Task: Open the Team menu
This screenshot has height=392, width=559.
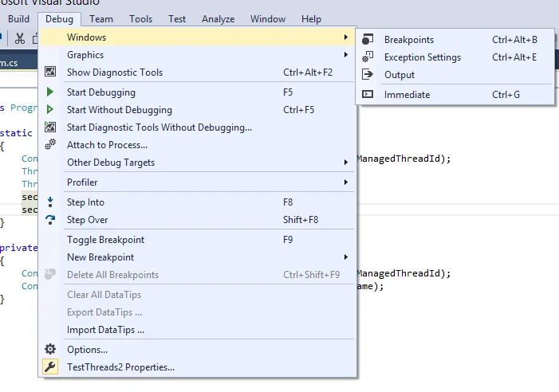Action: tap(101, 19)
